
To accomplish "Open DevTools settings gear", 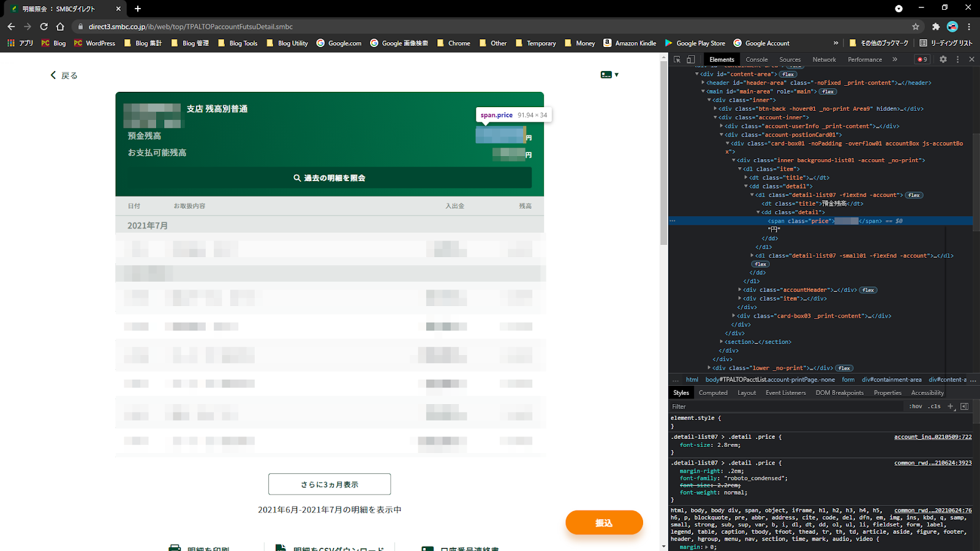I will 943,59.
